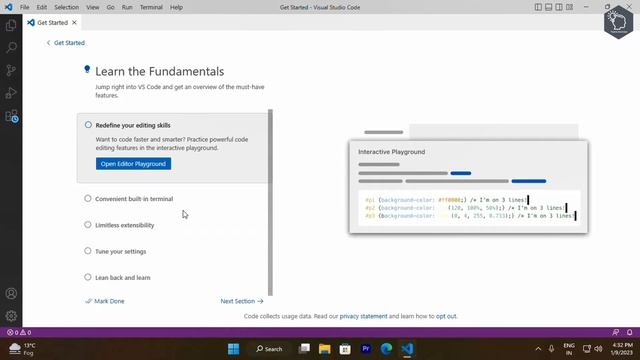Open the privacy statement link

pyautogui.click(x=363, y=316)
